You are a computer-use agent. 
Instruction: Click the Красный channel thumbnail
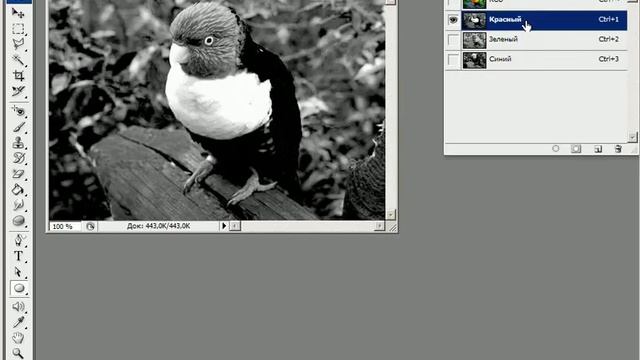(474, 20)
